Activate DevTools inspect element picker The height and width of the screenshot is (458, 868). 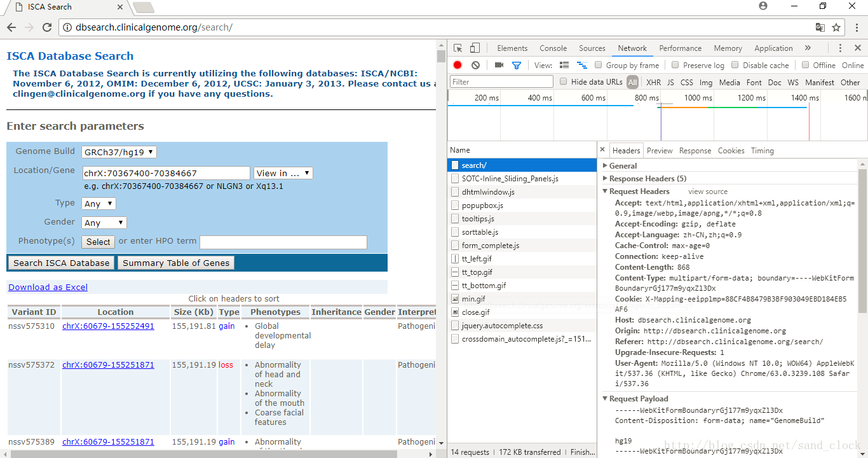coord(458,48)
